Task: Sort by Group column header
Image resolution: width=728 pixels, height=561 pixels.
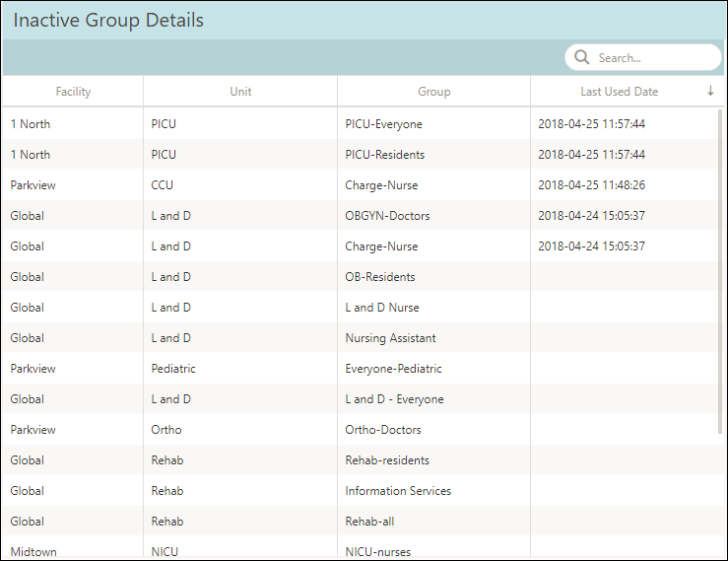Action: [434, 92]
